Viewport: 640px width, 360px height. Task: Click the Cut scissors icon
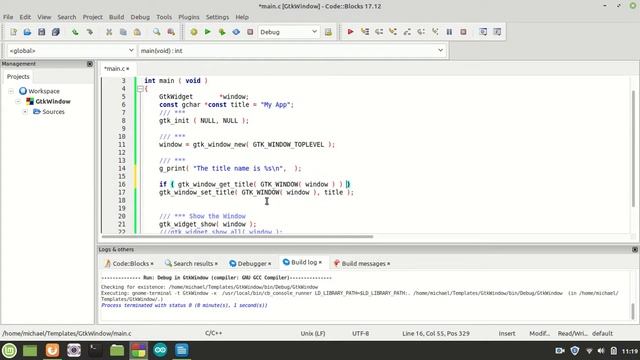click(x=109, y=32)
